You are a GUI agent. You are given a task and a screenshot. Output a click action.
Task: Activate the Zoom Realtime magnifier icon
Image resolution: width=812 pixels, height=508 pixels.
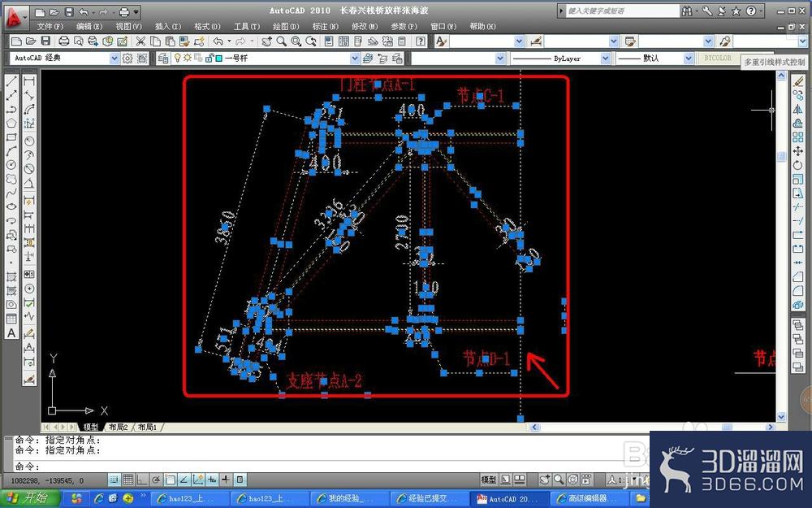[x=281, y=41]
